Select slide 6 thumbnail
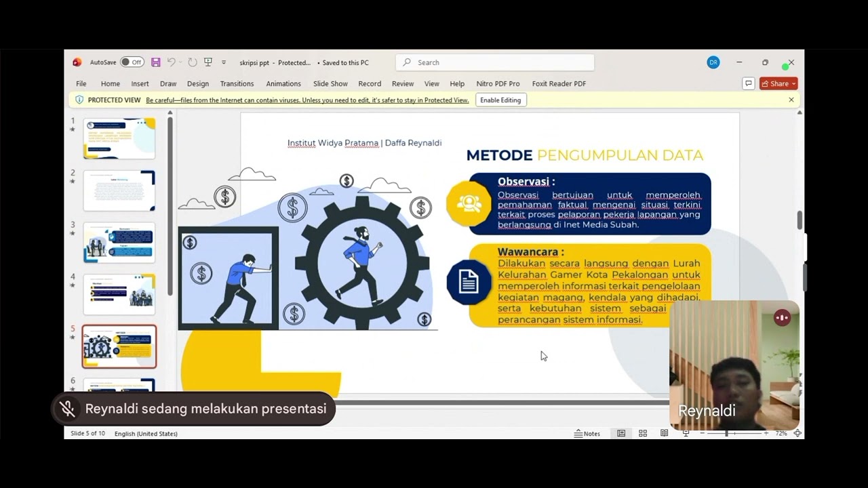This screenshot has width=868, height=488. 119,385
